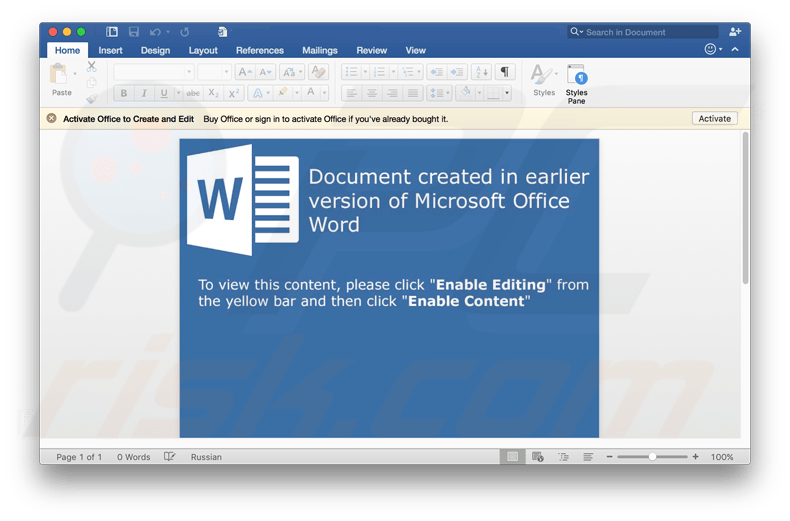790x521 pixels.
Task: Click the zoom out minus button
Action: [x=609, y=457]
